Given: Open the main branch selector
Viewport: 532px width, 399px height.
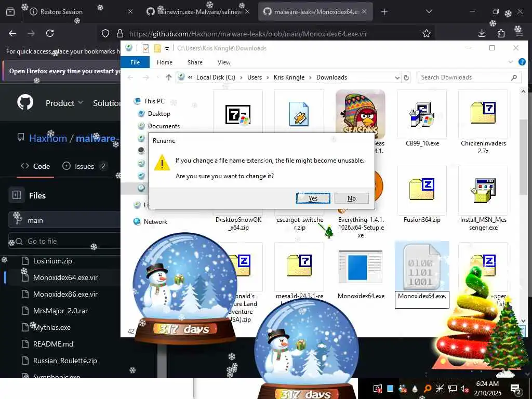Looking at the screenshot, I should tap(64, 220).
